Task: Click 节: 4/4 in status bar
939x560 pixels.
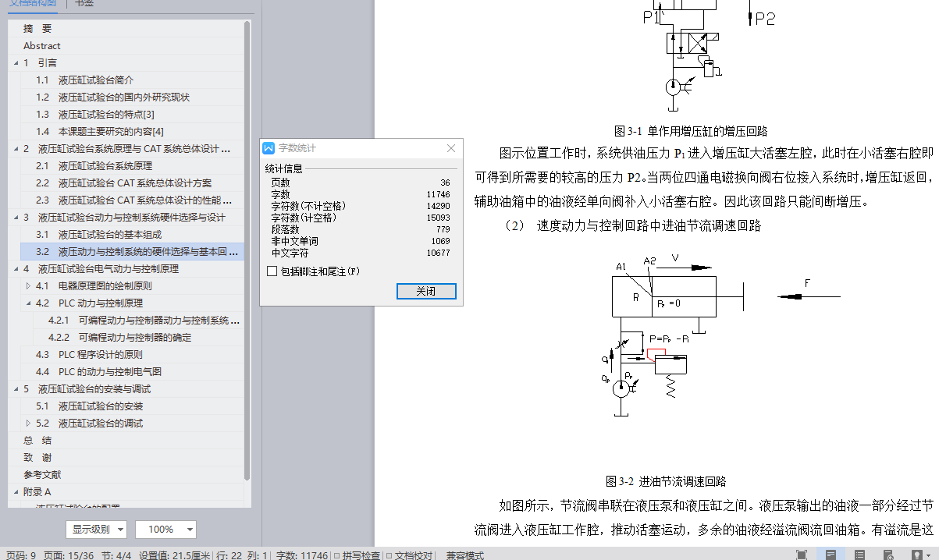Action: pos(117,555)
